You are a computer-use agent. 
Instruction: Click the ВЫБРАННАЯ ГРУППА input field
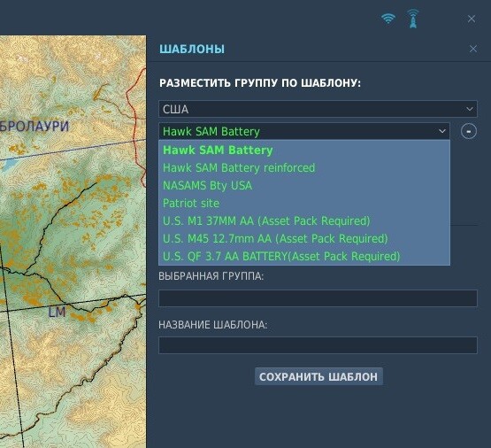pos(318,298)
